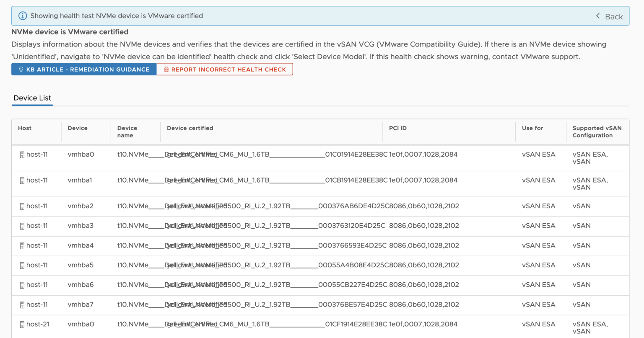Click the info icon in the health banner
This screenshot has width=644, height=338.
23,15
